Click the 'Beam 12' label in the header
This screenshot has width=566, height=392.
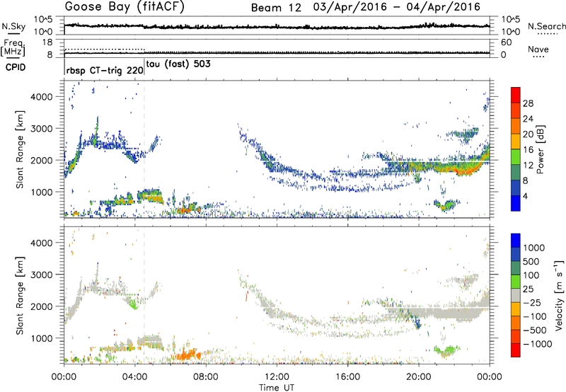[x=276, y=8]
